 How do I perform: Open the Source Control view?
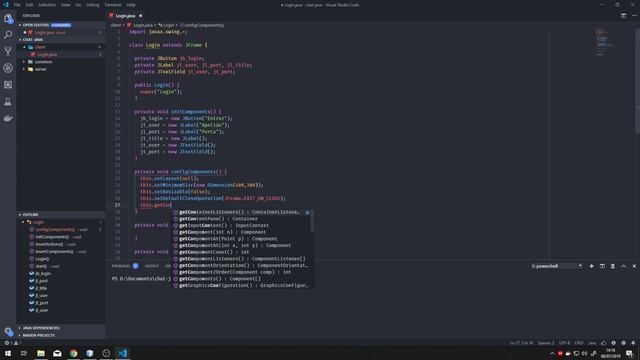(x=8, y=51)
